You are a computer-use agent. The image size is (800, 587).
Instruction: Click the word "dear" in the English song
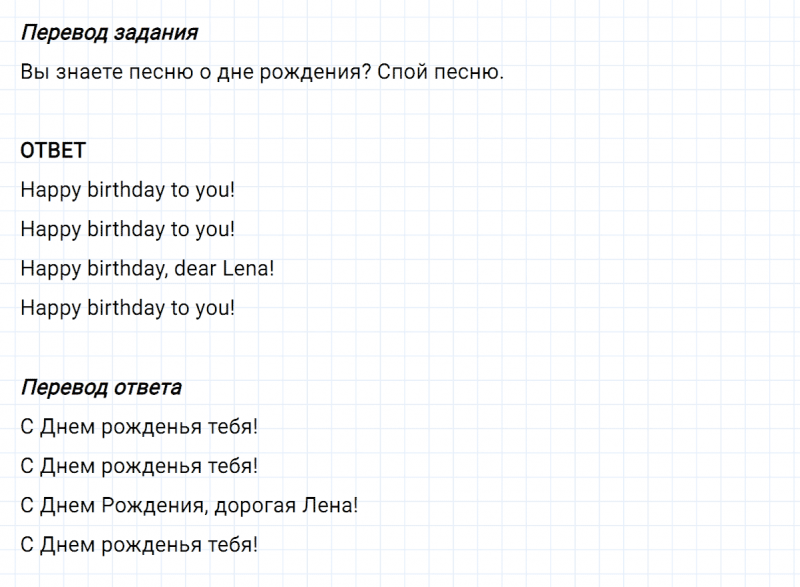point(195,269)
